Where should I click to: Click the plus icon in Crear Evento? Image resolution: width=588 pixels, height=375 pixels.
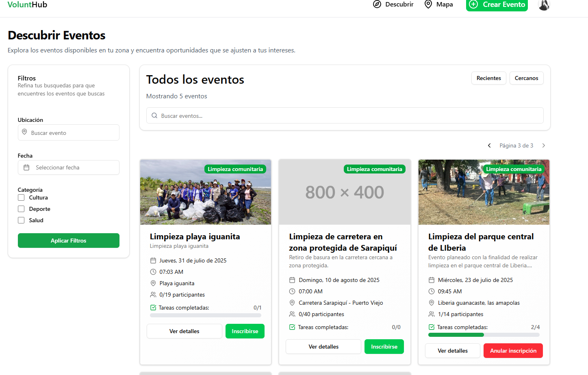[473, 4]
